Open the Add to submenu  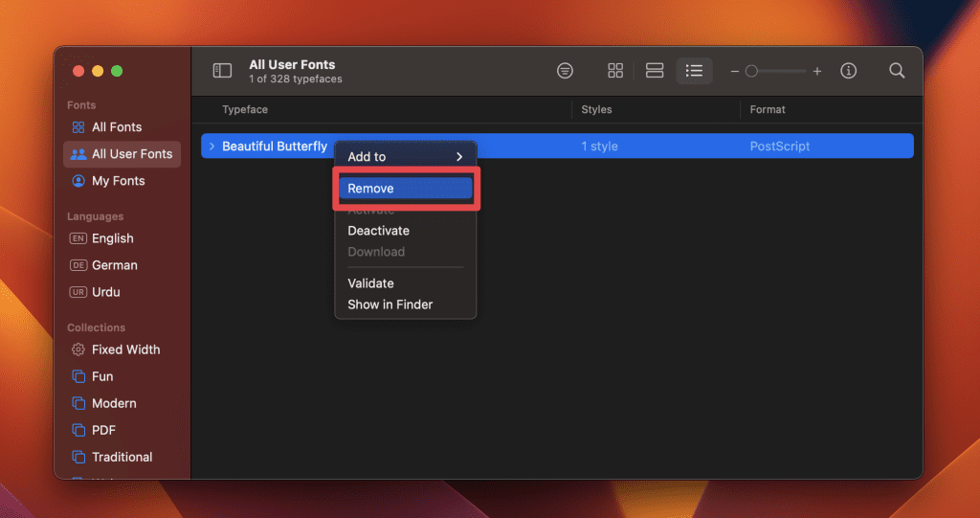(405, 157)
